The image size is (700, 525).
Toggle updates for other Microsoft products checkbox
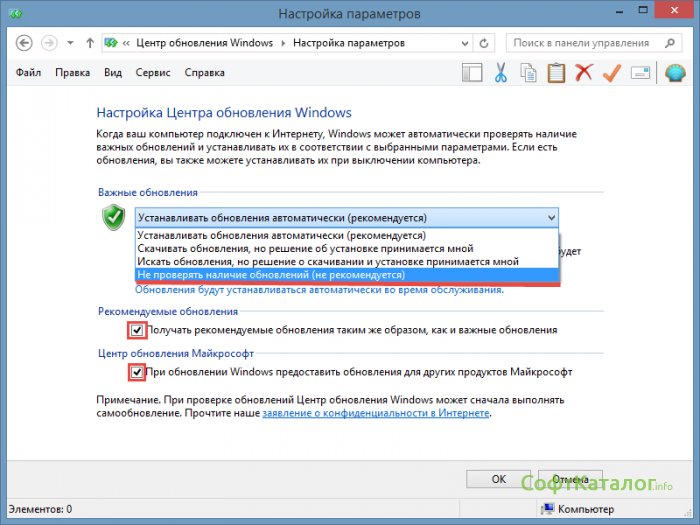click(x=137, y=372)
